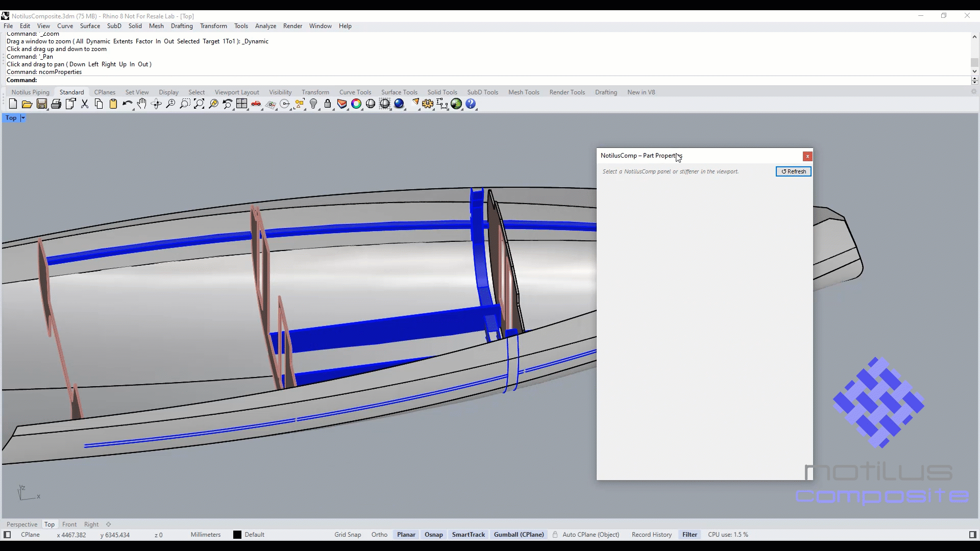980x551 pixels.
Task: Open a file using the folder icon
Action: (27, 104)
